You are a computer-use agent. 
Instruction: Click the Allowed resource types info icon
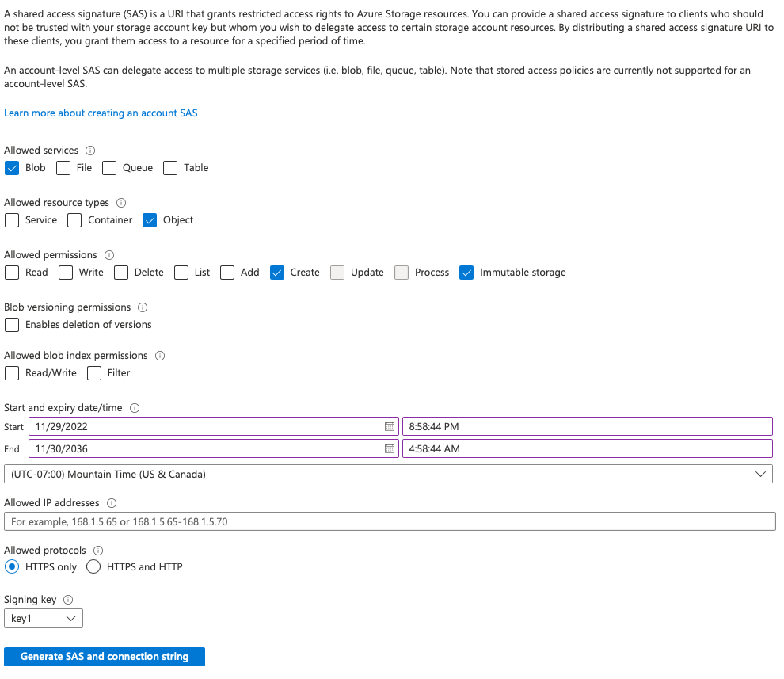(120, 202)
